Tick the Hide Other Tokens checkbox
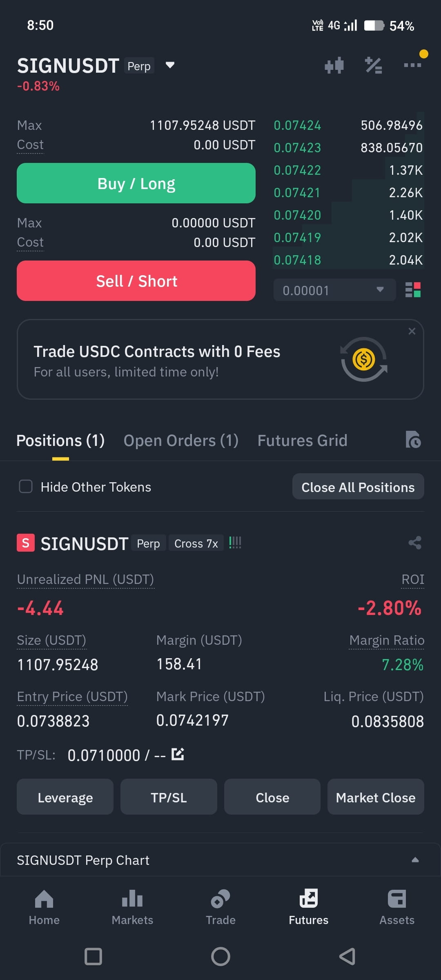This screenshot has height=980, width=441. pos(26,486)
